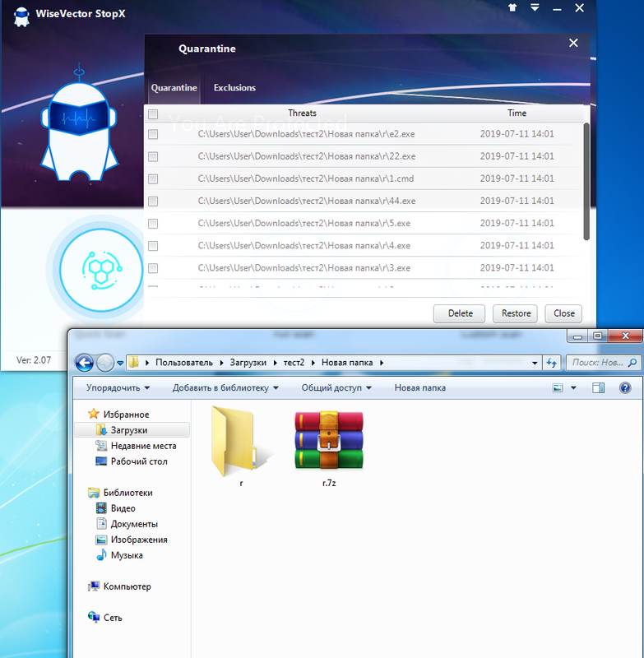Switch to the Quarantine tab
Image resolution: width=644 pixels, height=658 pixels.
174,88
